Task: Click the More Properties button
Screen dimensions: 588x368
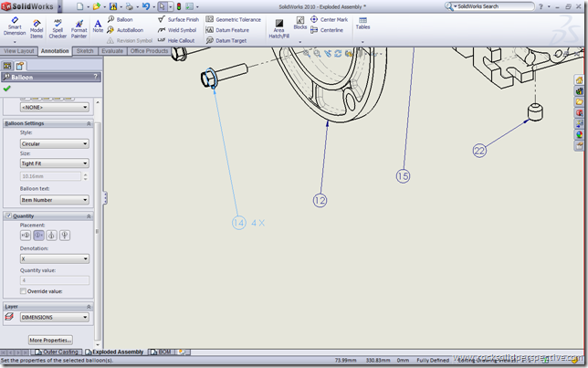Action: tap(50, 340)
